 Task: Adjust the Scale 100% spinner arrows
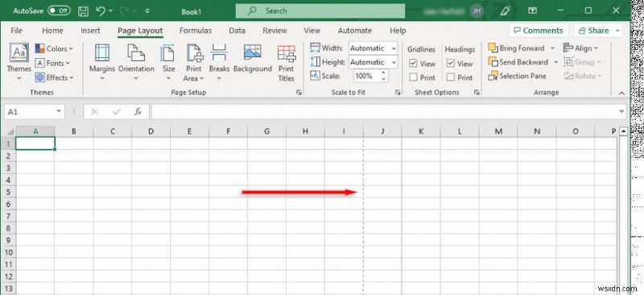[x=384, y=76]
